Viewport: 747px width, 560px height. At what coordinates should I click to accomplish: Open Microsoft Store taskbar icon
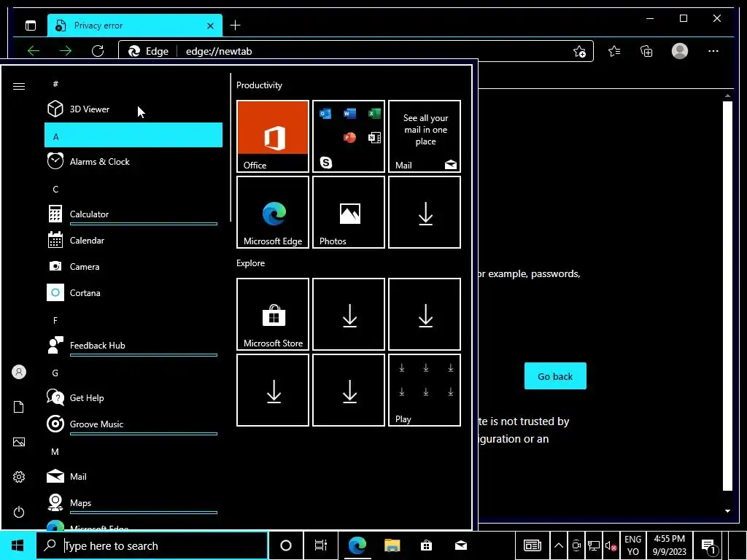tap(426, 545)
